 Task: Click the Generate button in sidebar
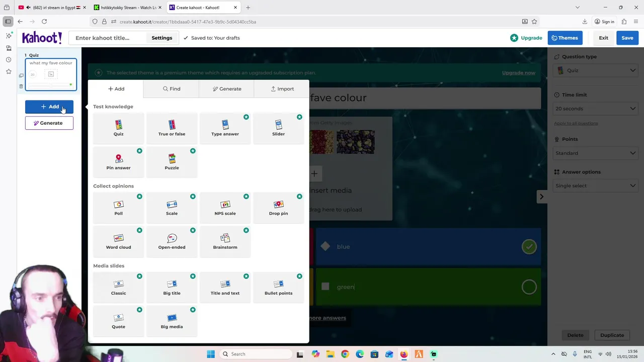[49, 123]
